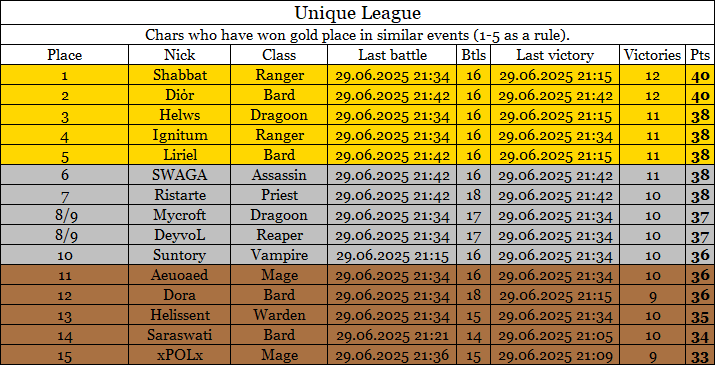Viewport: 715px width, 365px height.
Task: Click the Unique League title cell
Action: click(358, 13)
